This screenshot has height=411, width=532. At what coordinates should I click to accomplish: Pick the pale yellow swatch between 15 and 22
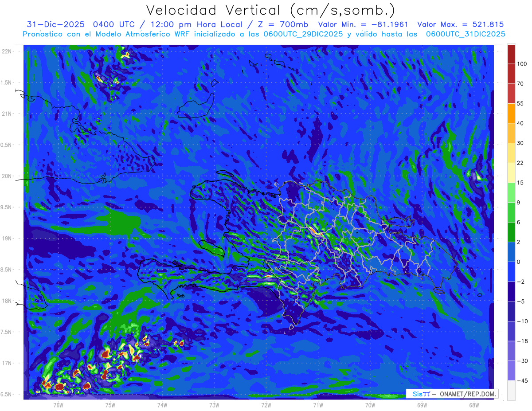511,172
